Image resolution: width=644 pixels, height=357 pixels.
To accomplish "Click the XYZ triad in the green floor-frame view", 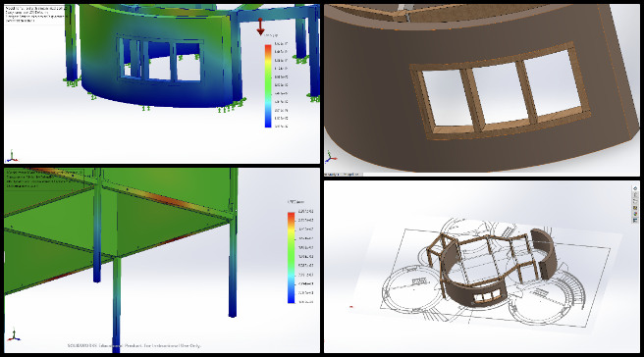I will point(14,334).
